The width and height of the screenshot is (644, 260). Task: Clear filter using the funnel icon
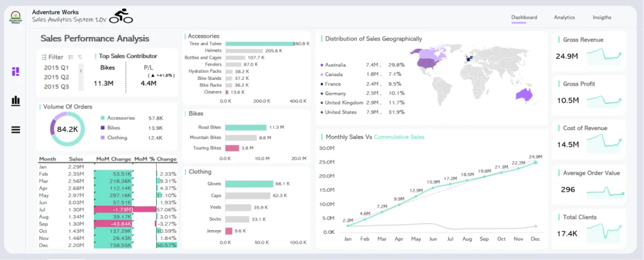(x=80, y=57)
